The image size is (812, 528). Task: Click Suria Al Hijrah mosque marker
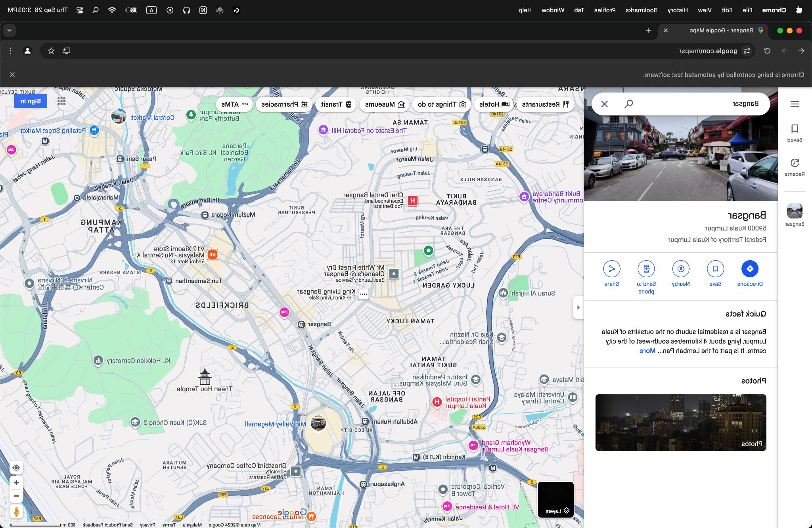click(x=503, y=293)
